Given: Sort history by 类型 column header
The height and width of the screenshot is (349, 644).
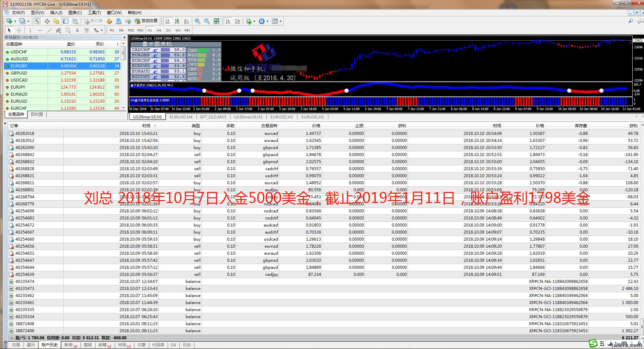Looking at the screenshot, I should point(196,126).
